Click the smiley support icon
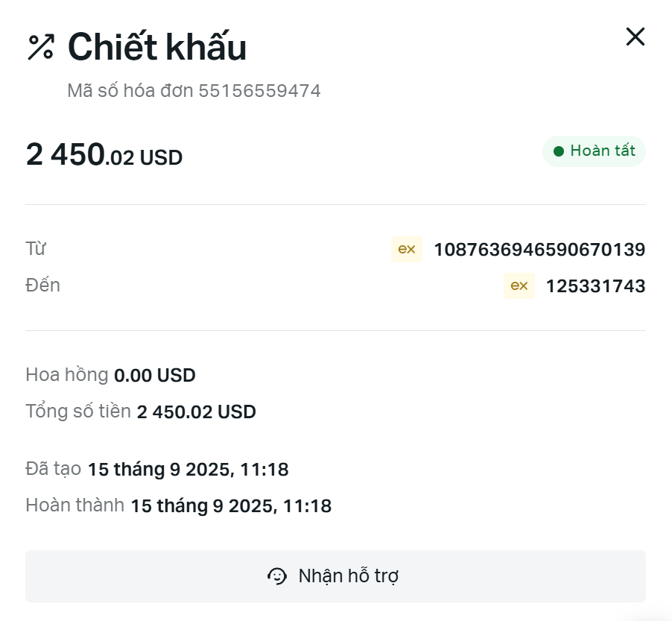The image size is (672, 621). pyautogui.click(x=277, y=576)
